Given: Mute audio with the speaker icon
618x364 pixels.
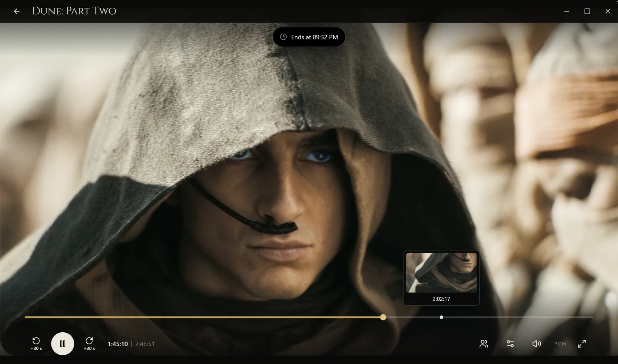Looking at the screenshot, I should click(x=537, y=344).
